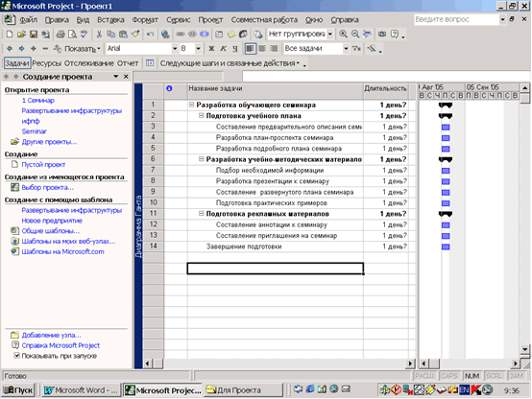Collapse Подготовка рекламных материалов summary task
Image resolution: width=532 pixels, height=399 pixels.
pyautogui.click(x=202, y=214)
